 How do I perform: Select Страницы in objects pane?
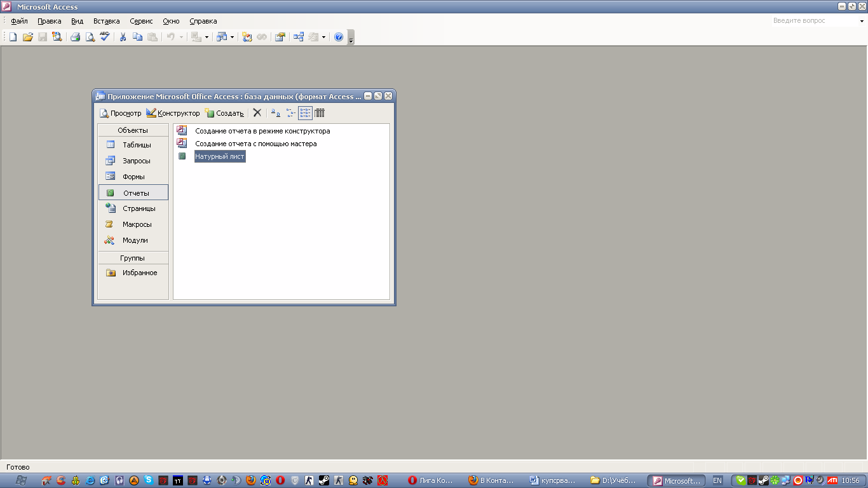click(x=133, y=208)
